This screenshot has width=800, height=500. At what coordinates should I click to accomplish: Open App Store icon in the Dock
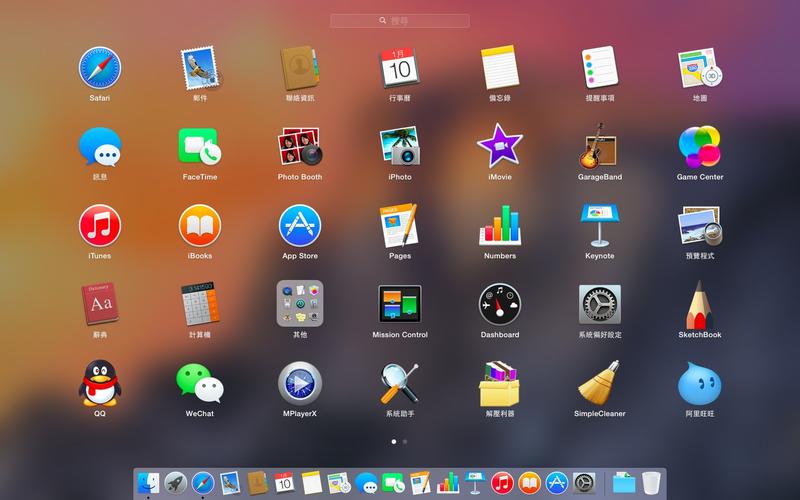tap(557, 483)
